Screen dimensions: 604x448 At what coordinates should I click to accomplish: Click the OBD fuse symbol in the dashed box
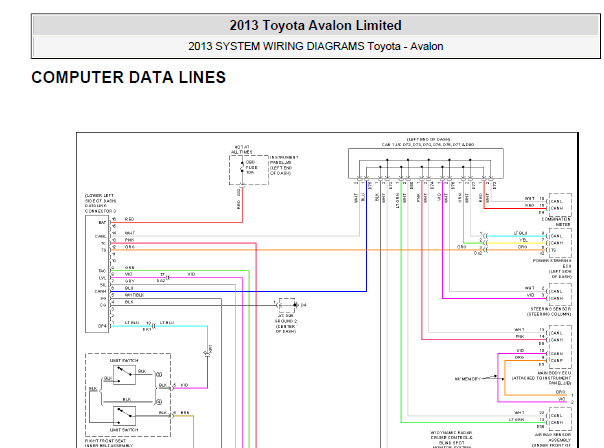pyautogui.click(x=242, y=167)
